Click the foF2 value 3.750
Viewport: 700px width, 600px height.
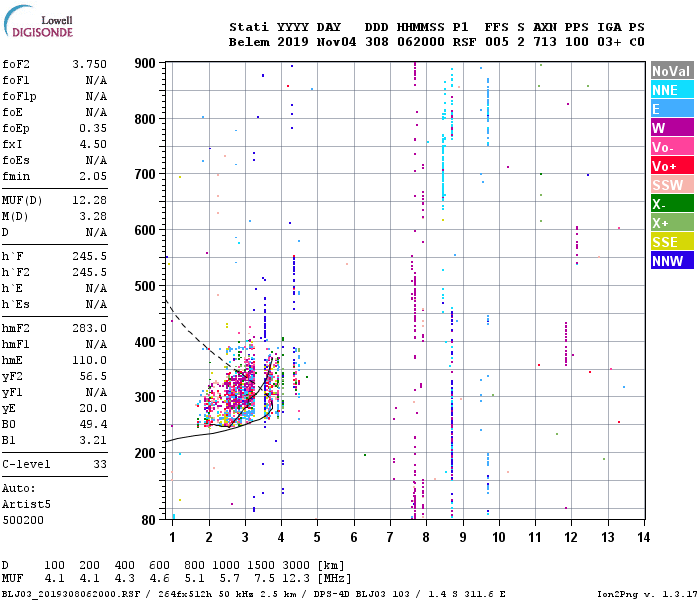(x=90, y=64)
